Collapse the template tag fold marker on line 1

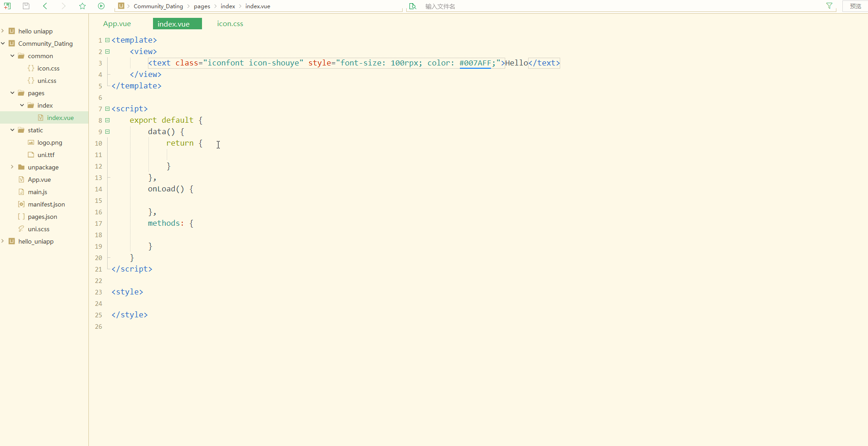(108, 40)
